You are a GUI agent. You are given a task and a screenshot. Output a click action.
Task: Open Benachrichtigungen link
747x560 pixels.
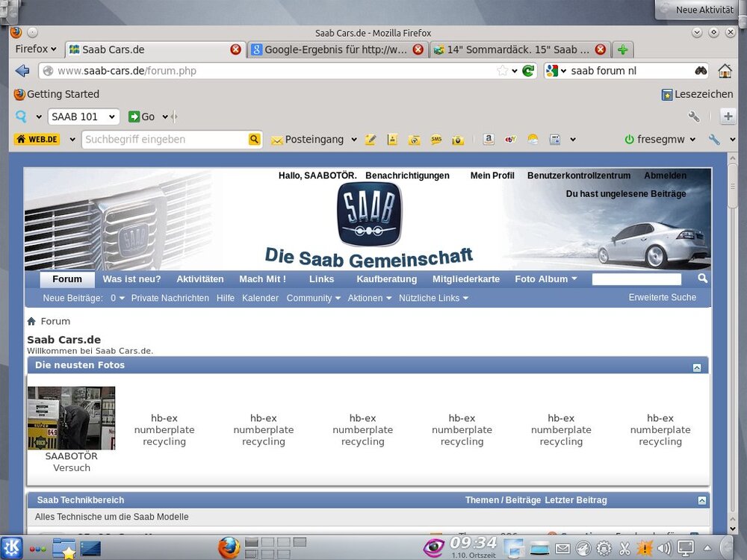[x=407, y=175]
